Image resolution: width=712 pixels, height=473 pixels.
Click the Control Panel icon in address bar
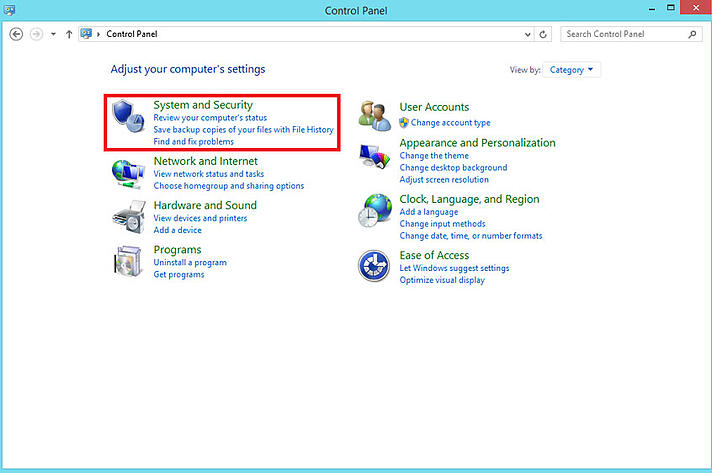pyautogui.click(x=86, y=34)
